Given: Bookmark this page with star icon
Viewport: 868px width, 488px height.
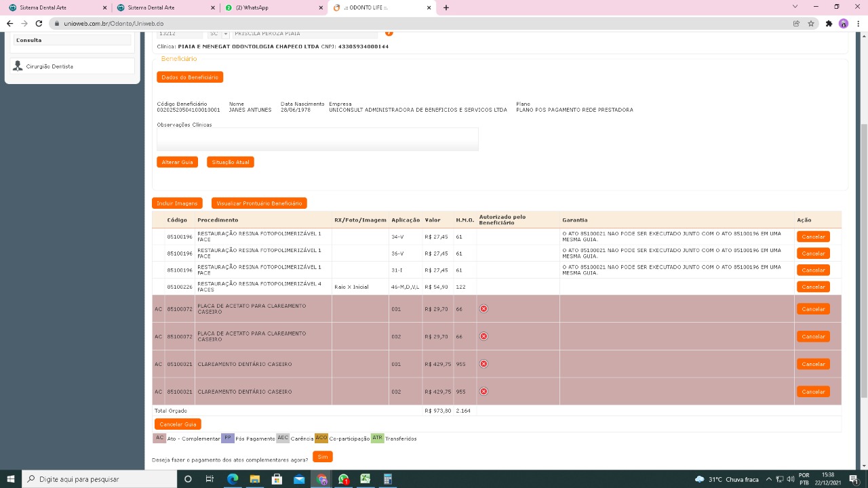Looking at the screenshot, I should 810,23.
